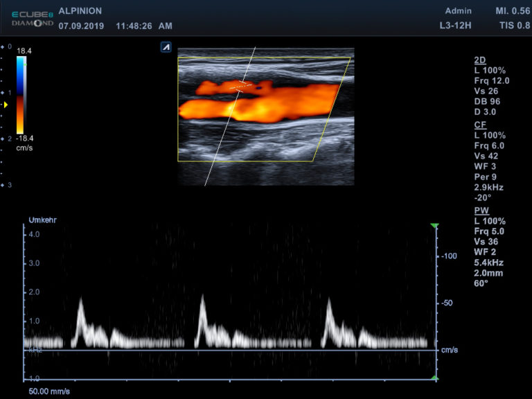The height and width of the screenshot is (399, 532).
Task: Click the probe orientation marker icon
Action: 166,47
